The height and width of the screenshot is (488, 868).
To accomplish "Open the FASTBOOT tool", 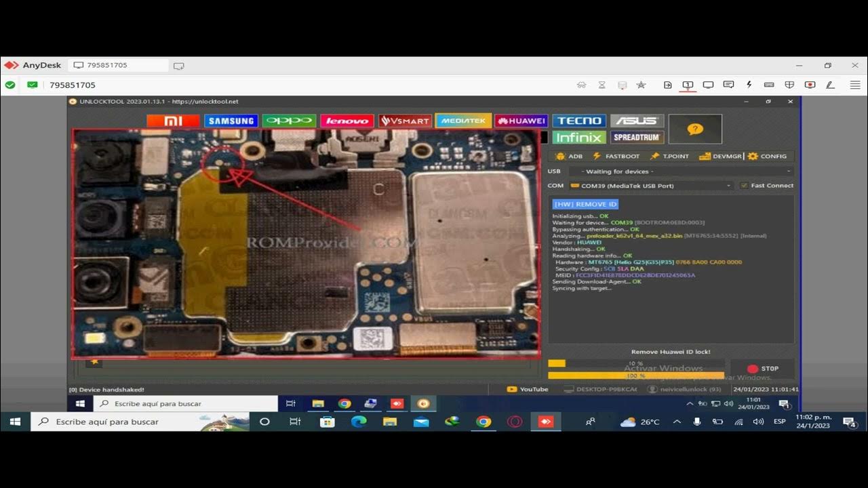I will 616,156.
